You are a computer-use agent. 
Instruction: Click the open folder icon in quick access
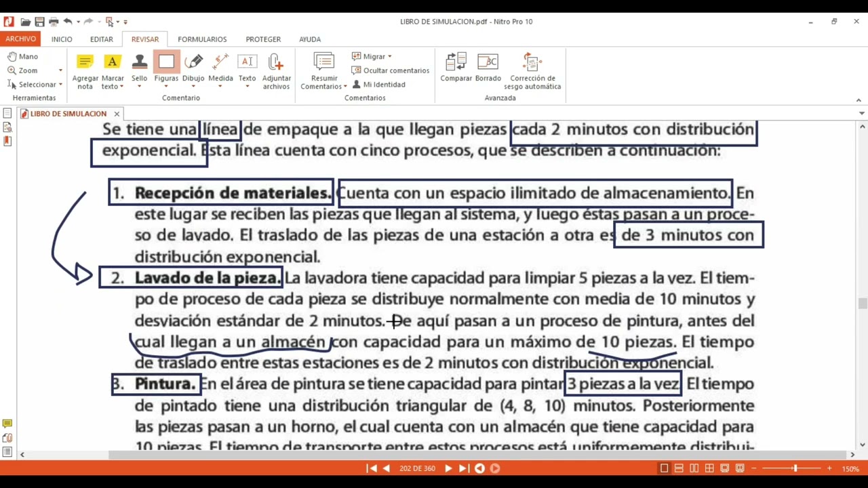coord(25,22)
